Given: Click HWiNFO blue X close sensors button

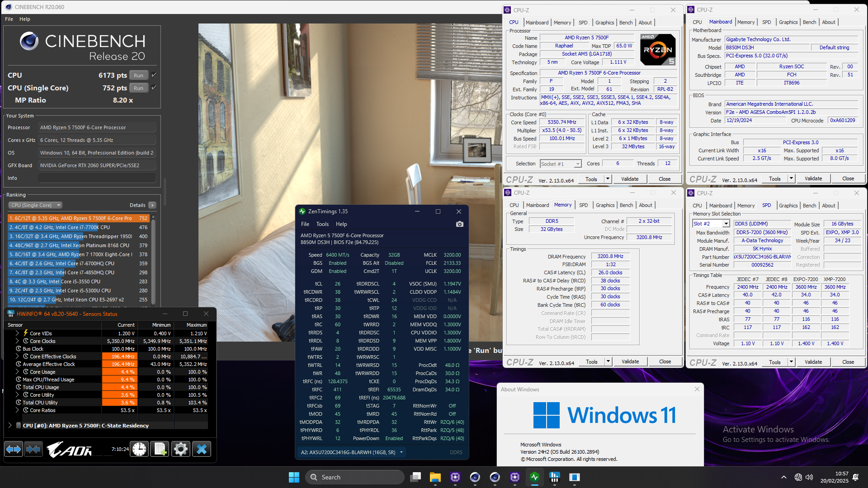Looking at the screenshot, I should (202, 449).
